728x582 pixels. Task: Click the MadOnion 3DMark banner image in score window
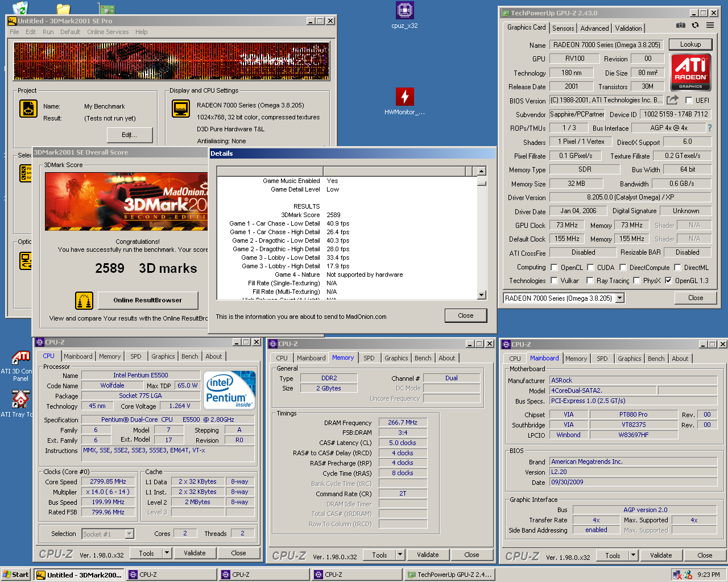coord(126,201)
